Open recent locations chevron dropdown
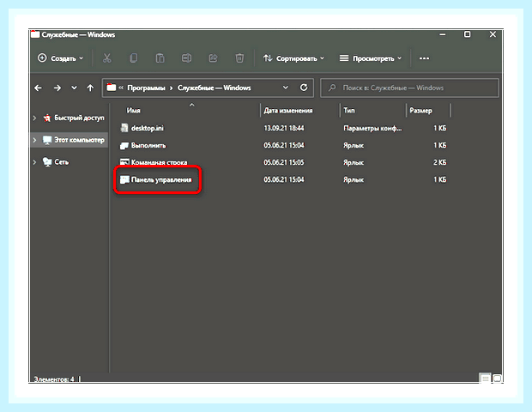The height and width of the screenshot is (412, 532). [x=74, y=88]
